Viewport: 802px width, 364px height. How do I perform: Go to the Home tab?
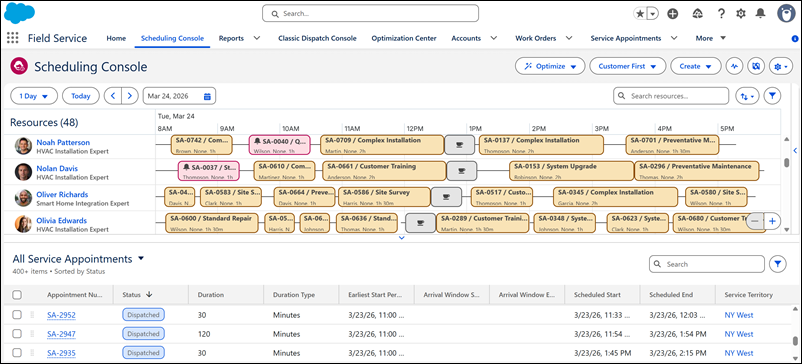tap(116, 38)
